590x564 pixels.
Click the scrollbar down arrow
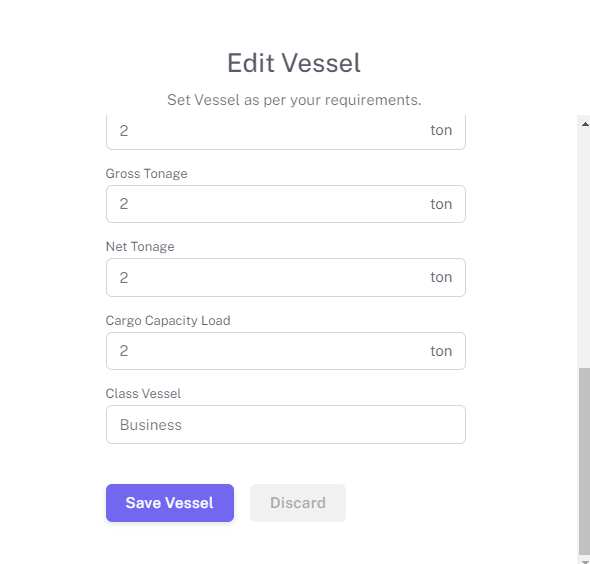[x=585, y=562]
